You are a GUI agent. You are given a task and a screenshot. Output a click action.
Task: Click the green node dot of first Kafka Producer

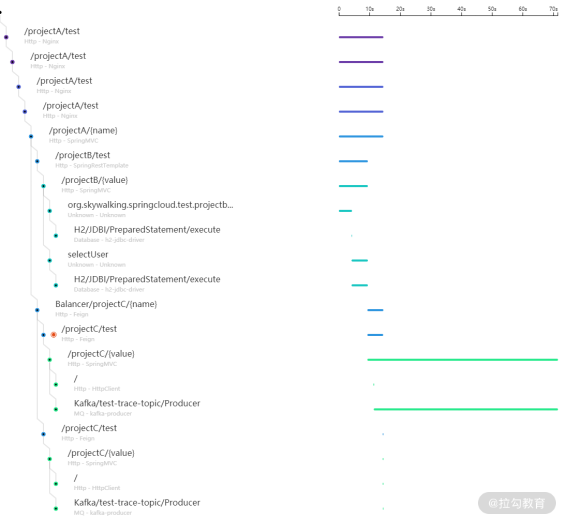(x=56, y=409)
